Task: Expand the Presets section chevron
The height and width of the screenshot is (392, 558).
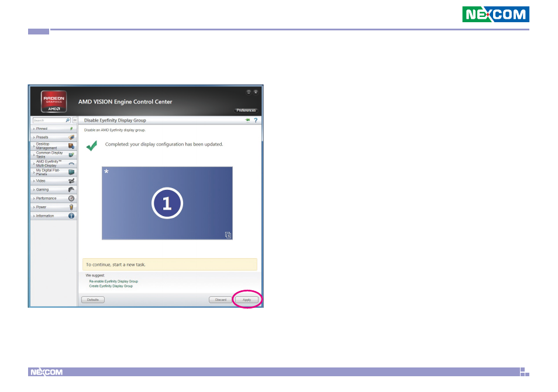Action: (x=34, y=137)
